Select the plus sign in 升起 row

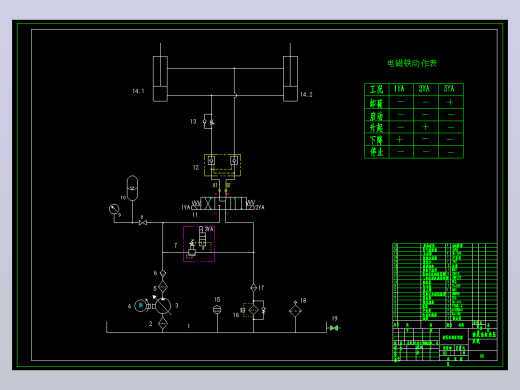pyautogui.click(x=425, y=127)
